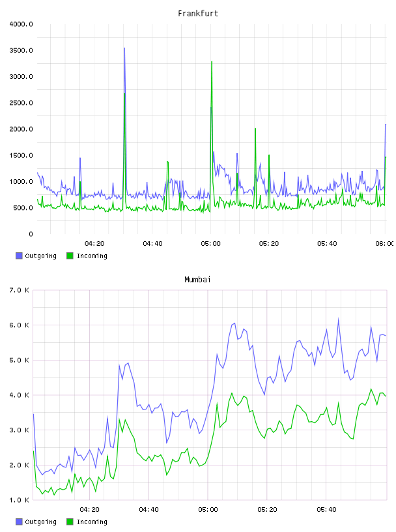Click 04:40 on Frankfurt time axis
This screenshot has width=396, height=532.
pyautogui.click(x=152, y=244)
